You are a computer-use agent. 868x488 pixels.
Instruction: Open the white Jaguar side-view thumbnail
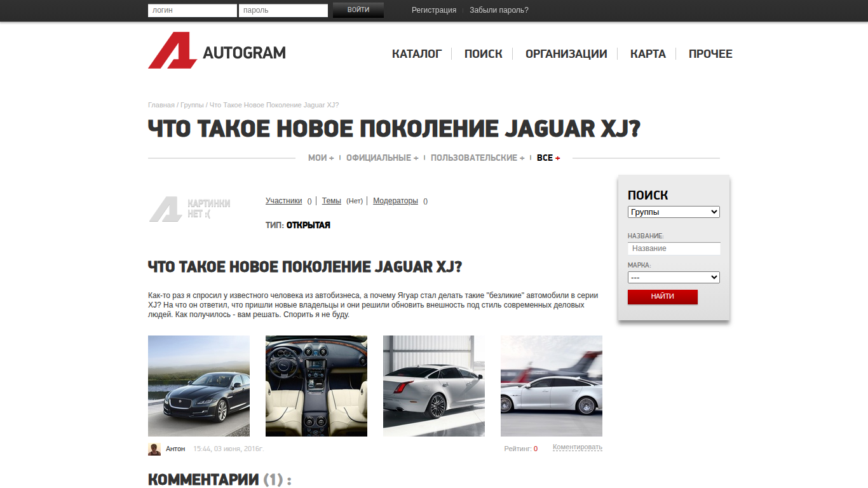(x=552, y=386)
